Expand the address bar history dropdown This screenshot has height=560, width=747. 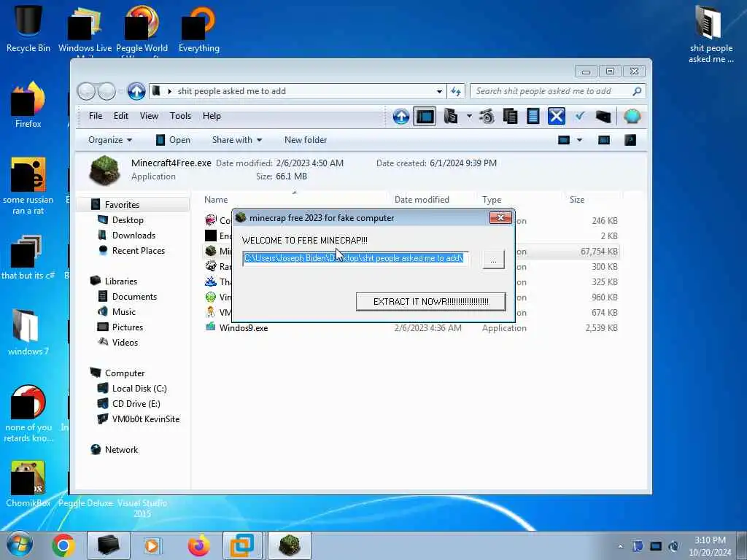tap(439, 91)
